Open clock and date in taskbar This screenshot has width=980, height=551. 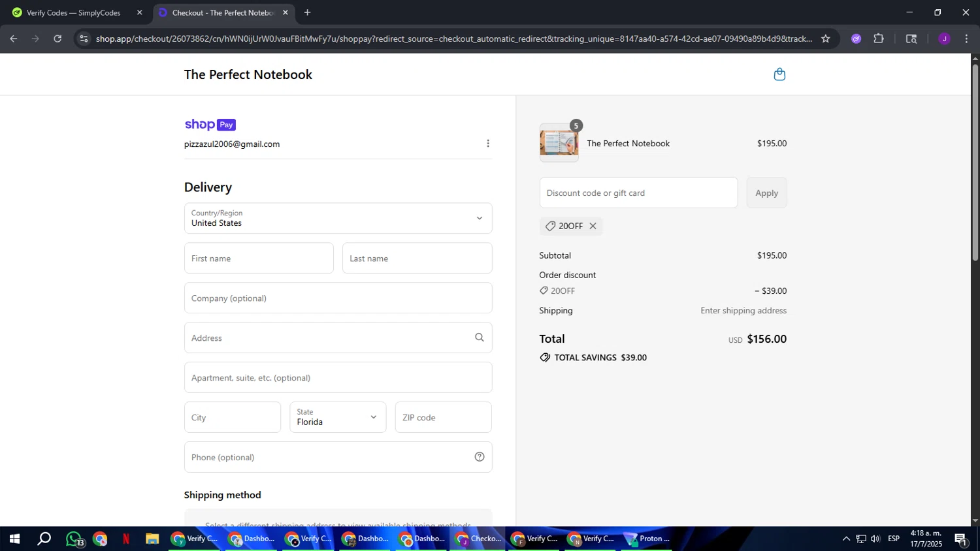[x=926, y=539]
